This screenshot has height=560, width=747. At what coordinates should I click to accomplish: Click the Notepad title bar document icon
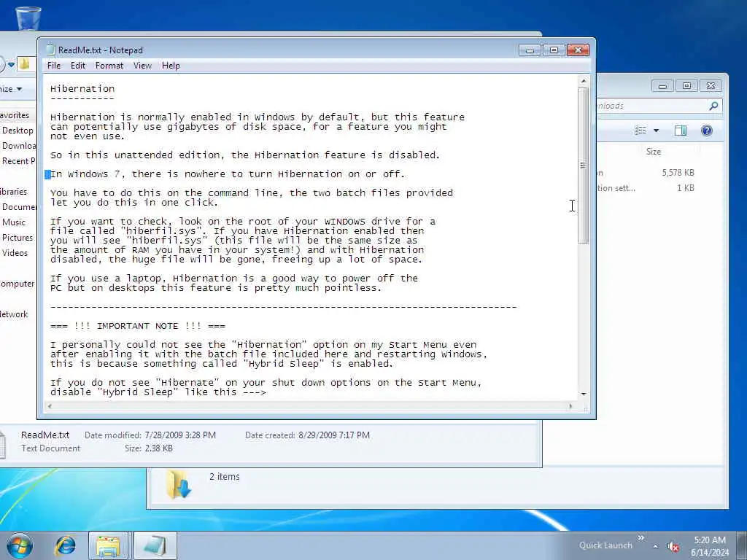point(50,50)
